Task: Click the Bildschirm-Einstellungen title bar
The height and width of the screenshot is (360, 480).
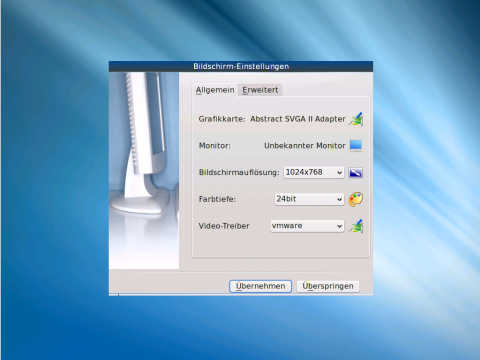Action: (241, 66)
